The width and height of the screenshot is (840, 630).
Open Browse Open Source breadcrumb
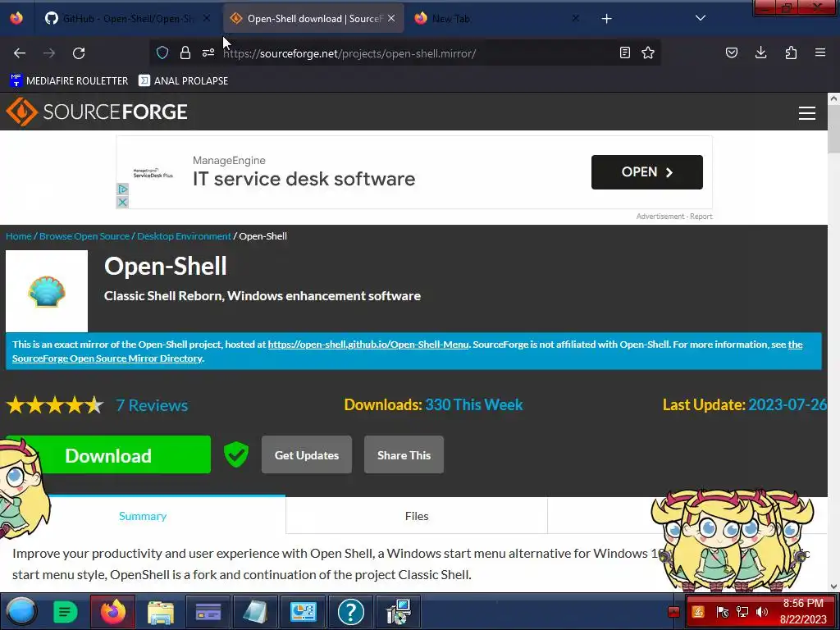click(84, 236)
